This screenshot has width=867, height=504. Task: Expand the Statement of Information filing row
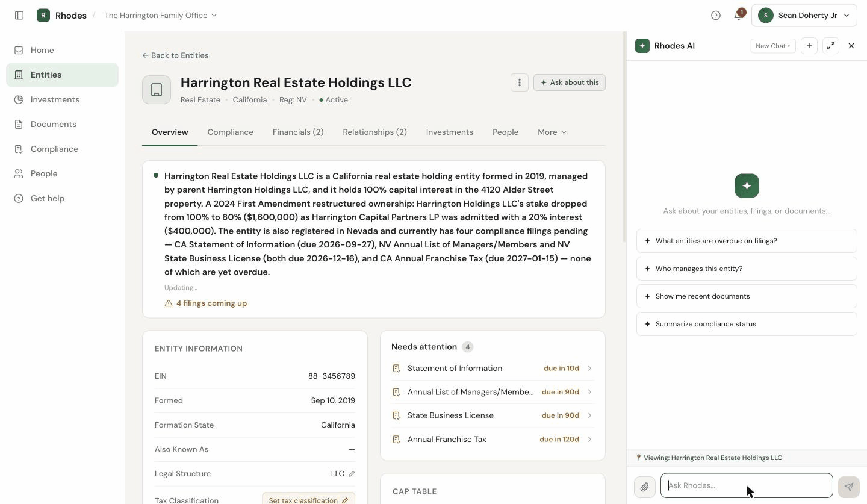click(493, 369)
